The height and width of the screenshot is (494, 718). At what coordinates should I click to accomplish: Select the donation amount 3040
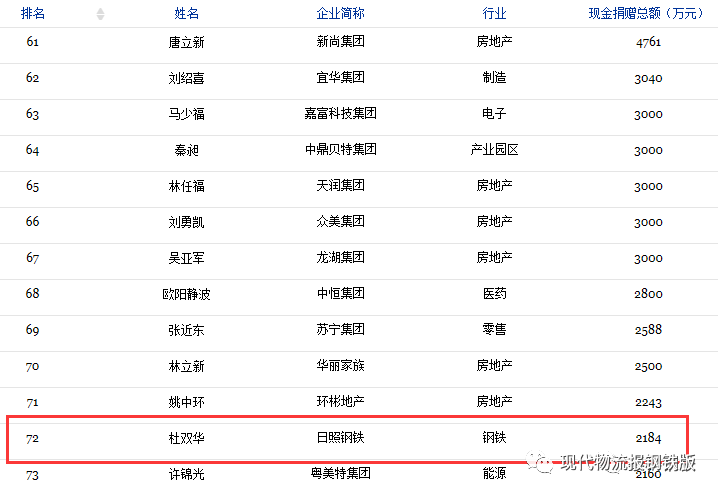pyautogui.click(x=648, y=78)
